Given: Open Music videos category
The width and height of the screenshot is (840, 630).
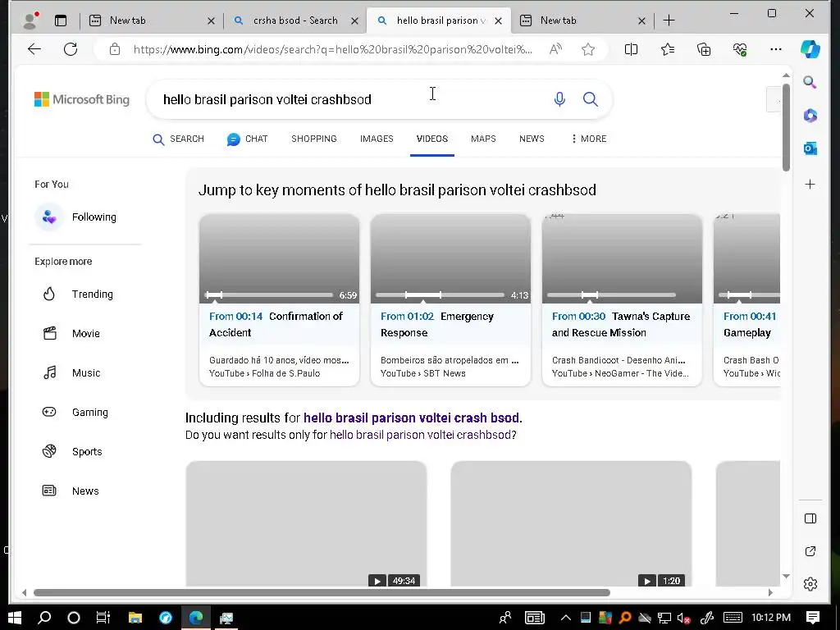Looking at the screenshot, I should [71, 373].
